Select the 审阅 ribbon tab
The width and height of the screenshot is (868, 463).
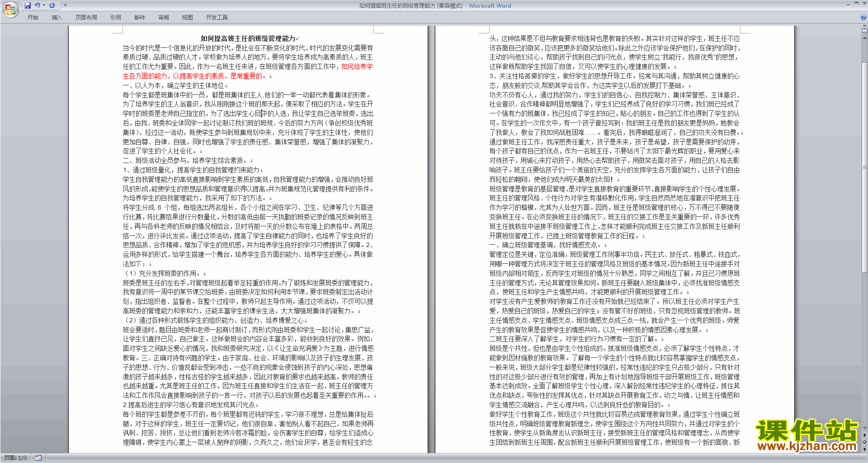coord(164,18)
